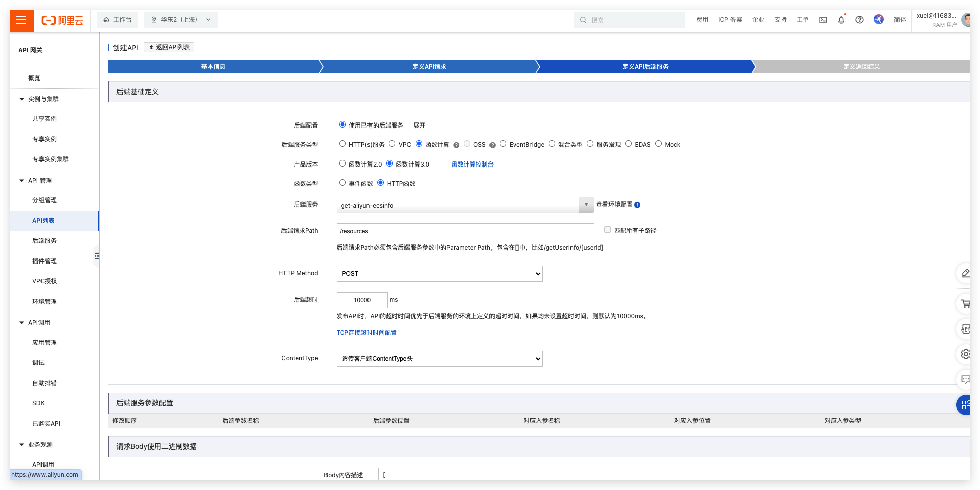Click the 后端请求Path input field
Image resolution: width=980 pixels, height=490 pixels.
[x=465, y=231]
